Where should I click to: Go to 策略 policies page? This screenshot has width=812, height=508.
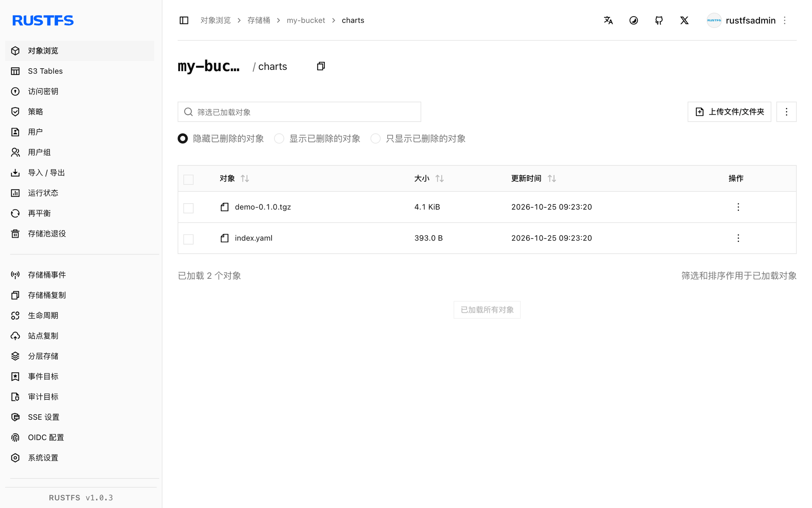80,112
